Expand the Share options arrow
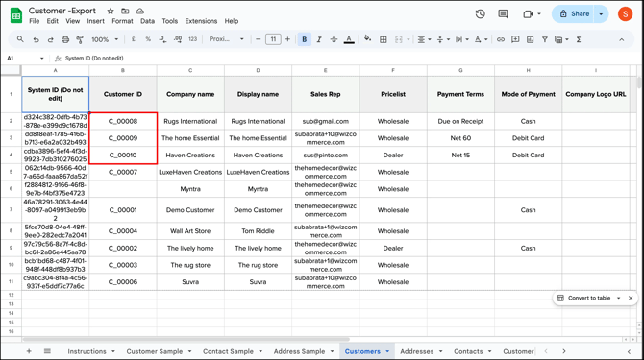The width and height of the screenshot is (644, 360). pos(601,14)
